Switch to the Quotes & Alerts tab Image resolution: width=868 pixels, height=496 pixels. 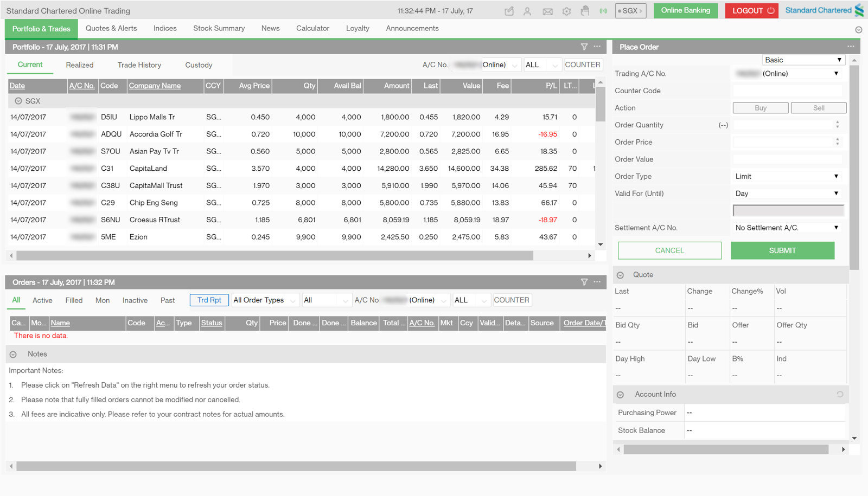pyautogui.click(x=111, y=28)
